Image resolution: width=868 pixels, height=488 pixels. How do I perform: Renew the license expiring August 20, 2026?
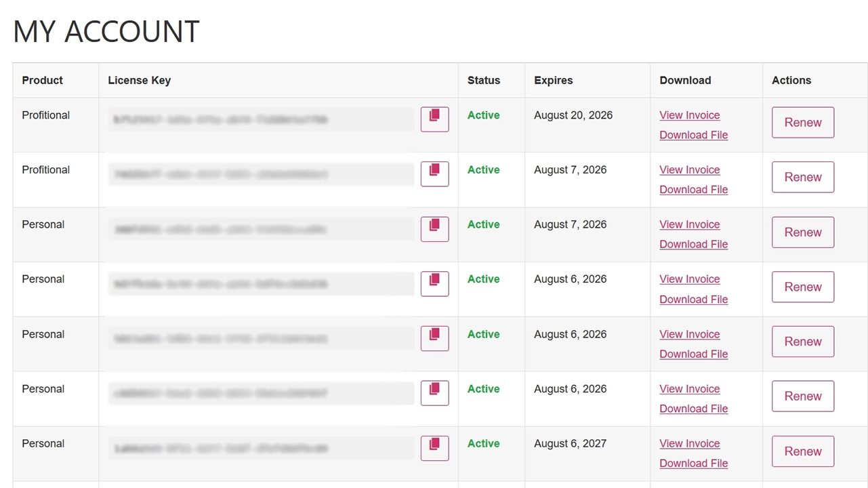(802, 123)
